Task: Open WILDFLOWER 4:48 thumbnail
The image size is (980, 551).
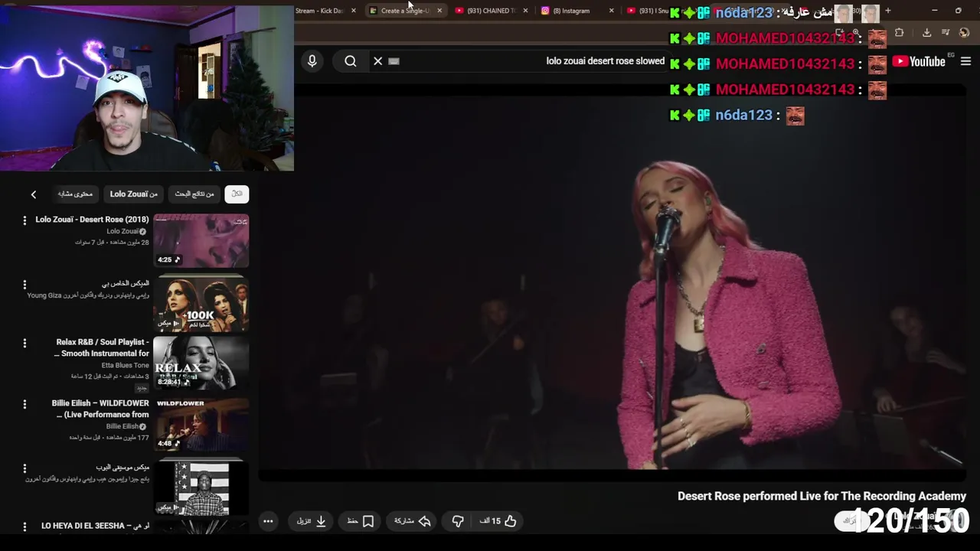Action: [x=201, y=424]
